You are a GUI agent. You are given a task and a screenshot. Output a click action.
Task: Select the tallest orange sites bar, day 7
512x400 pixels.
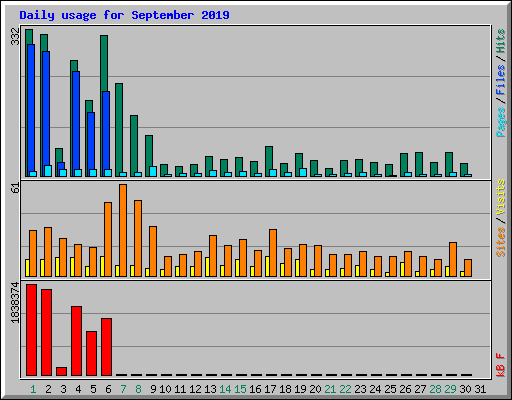pos(123,230)
